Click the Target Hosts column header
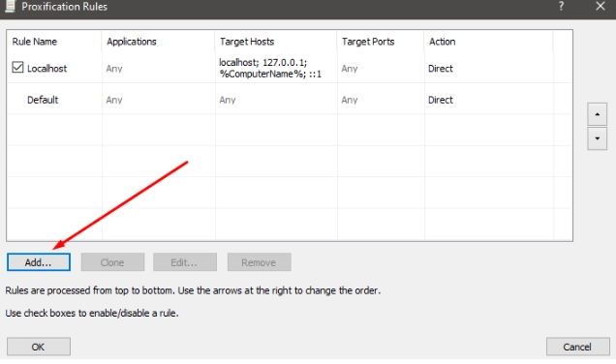616x364 pixels. pos(276,42)
